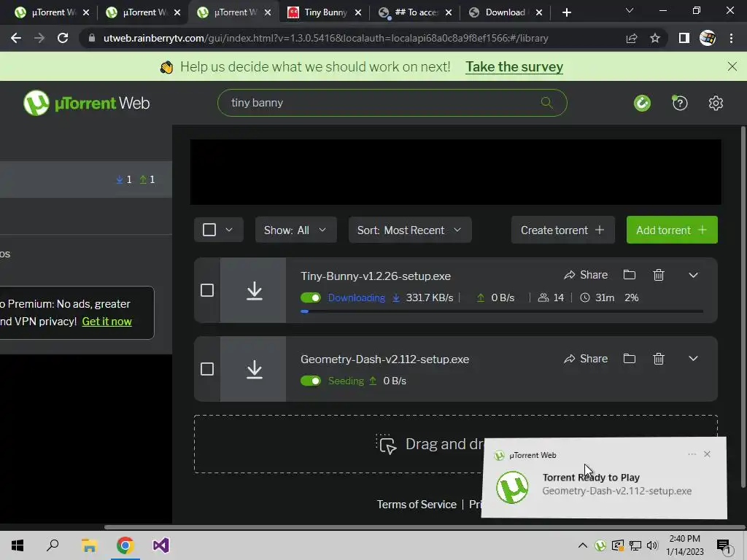
Task: Check the box for Tiny-Bunny-v1.2.26-setup.exe
Action: [x=206, y=290]
